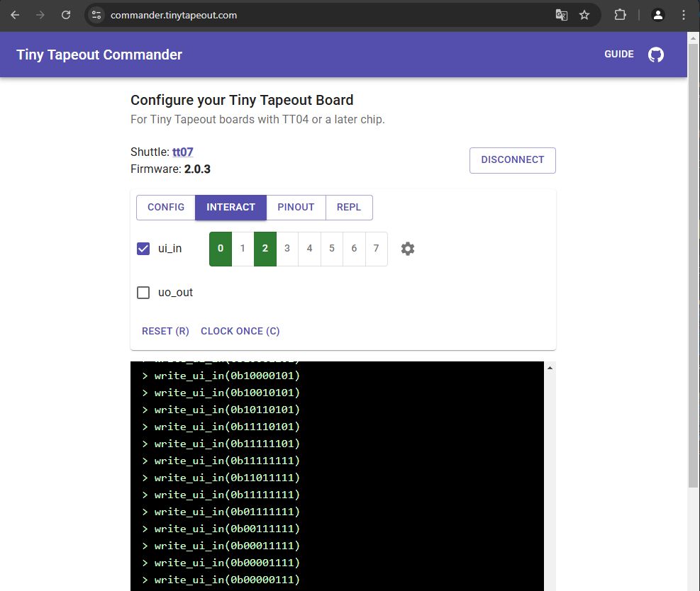
Task: Toggle bit 7 of ui_in on
Action: click(376, 249)
